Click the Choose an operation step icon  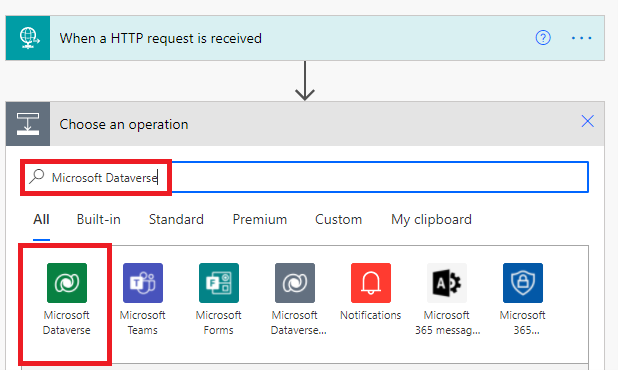click(28, 124)
